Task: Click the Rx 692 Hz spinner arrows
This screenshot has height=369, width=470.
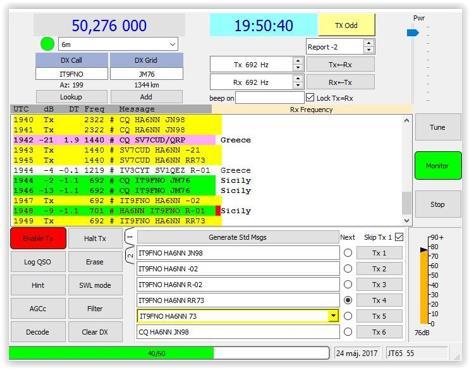Action: tap(298, 82)
